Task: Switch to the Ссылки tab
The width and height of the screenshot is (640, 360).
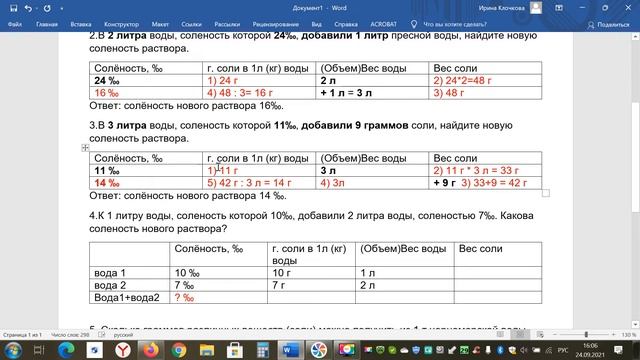Action: pos(191,24)
